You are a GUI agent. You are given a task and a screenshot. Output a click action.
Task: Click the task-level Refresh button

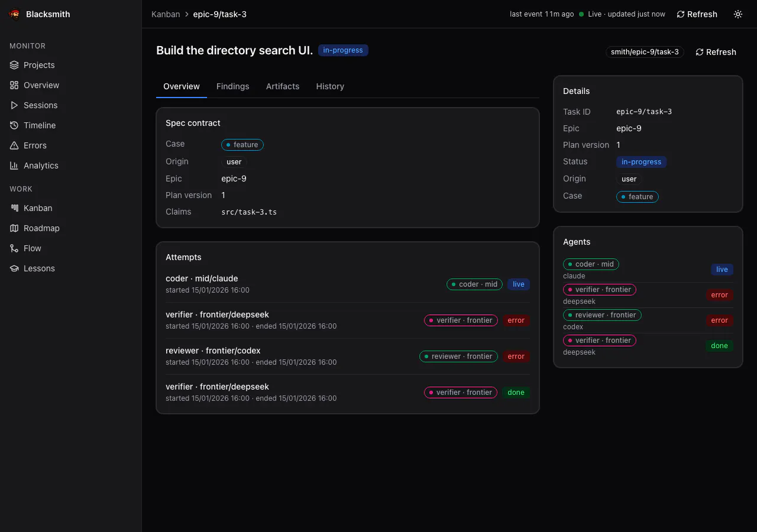(716, 52)
